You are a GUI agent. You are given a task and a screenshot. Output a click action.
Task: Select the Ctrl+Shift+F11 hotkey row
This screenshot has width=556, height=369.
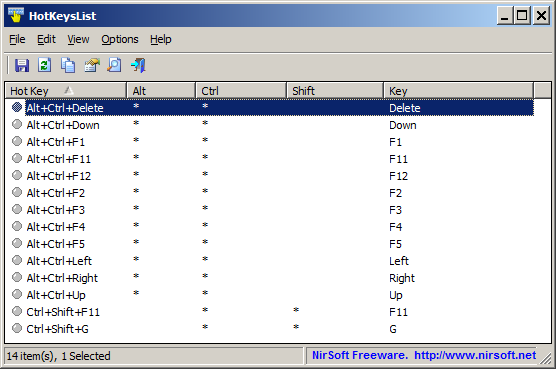pyautogui.click(x=269, y=312)
